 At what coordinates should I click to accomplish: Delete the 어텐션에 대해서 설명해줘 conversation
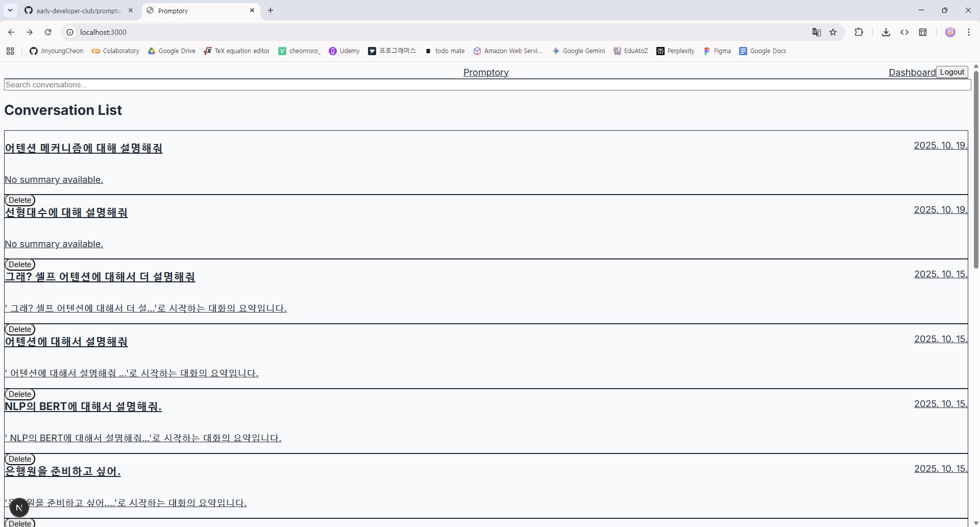click(x=20, y=394)
